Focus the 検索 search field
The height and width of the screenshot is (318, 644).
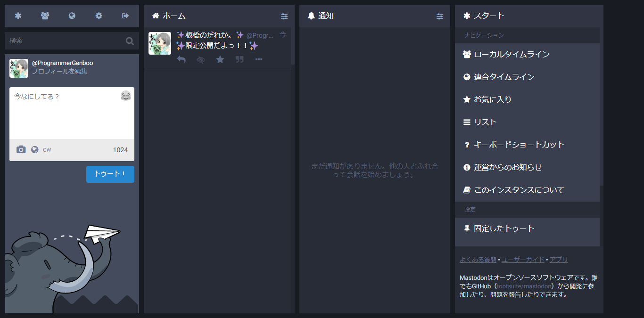(66, 41)
